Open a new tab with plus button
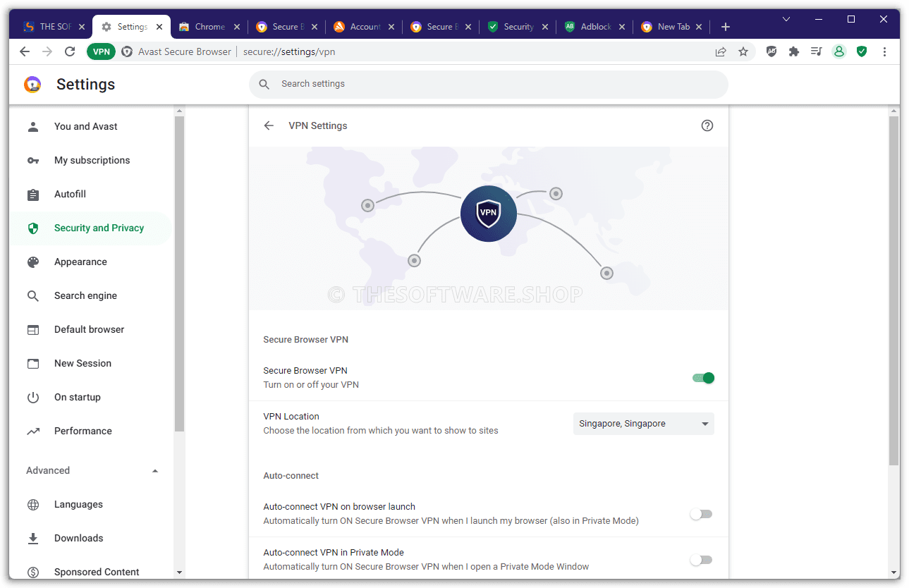This screenshot has width=909, height=588. (726, 27)
